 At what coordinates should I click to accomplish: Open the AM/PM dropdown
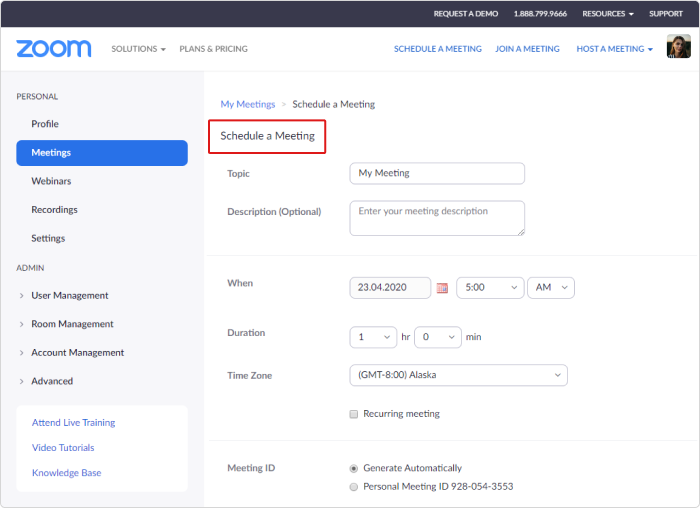(x=550, y=288)
